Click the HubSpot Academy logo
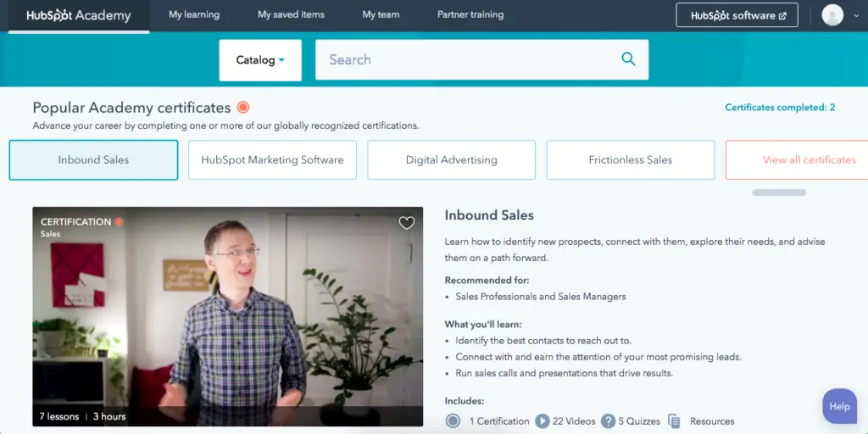The image size is (868, 434). [x=79, y=15]
